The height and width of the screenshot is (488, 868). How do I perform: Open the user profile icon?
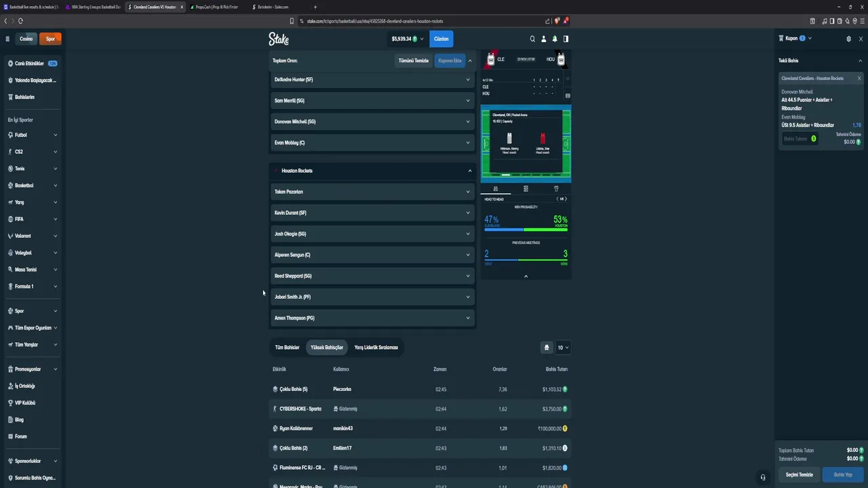(x=543, y=39)
